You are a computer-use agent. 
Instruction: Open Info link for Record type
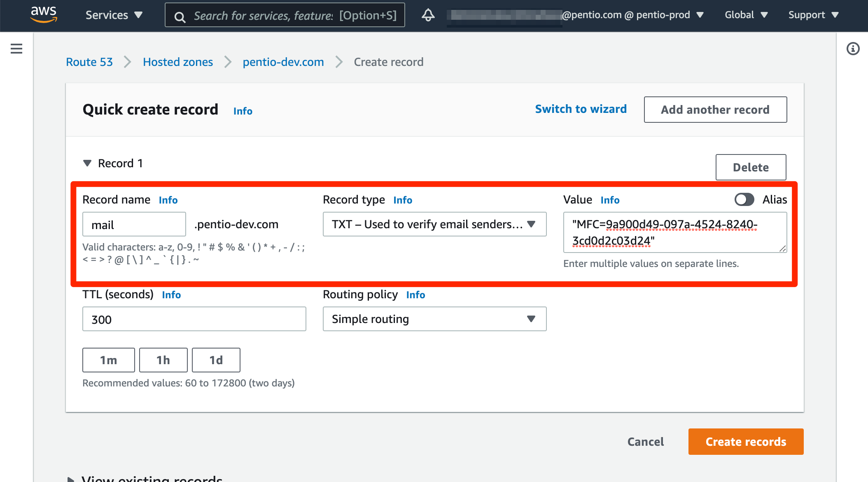pos(403,200)
